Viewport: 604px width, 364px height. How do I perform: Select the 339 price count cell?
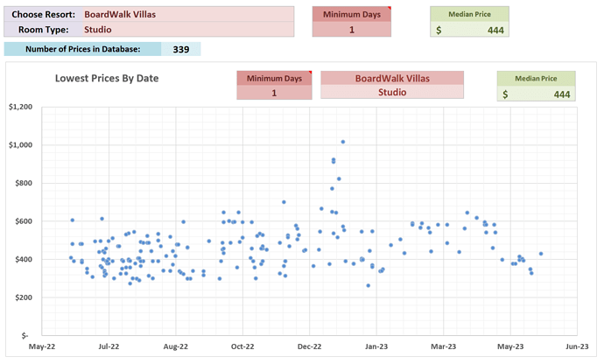181,49
